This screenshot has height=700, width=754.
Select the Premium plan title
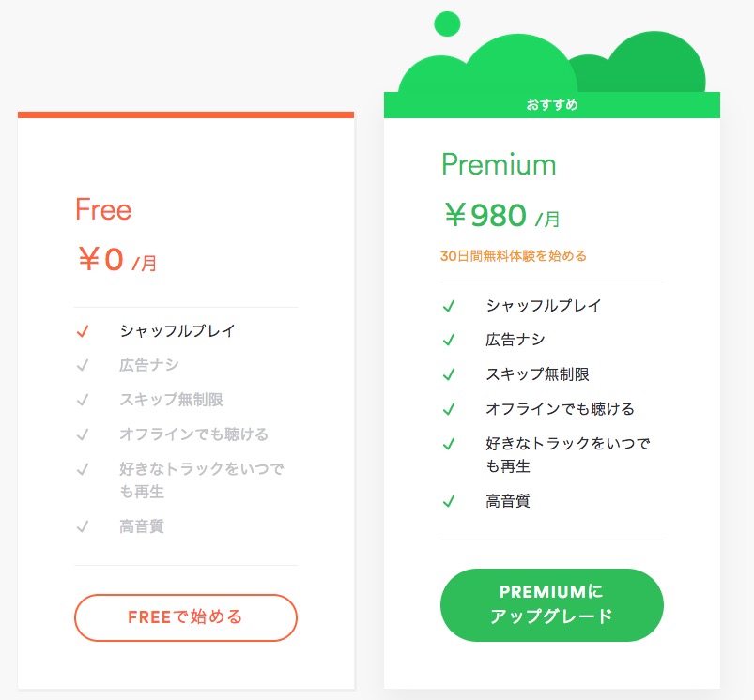[x=499, y=165]
